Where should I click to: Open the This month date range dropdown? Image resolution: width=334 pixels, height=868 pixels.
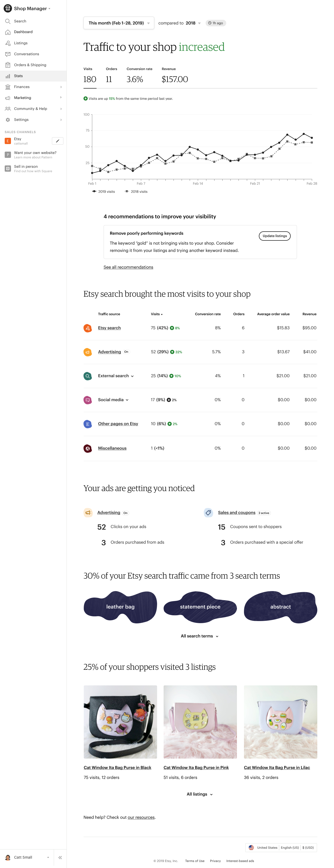point(119,23)
